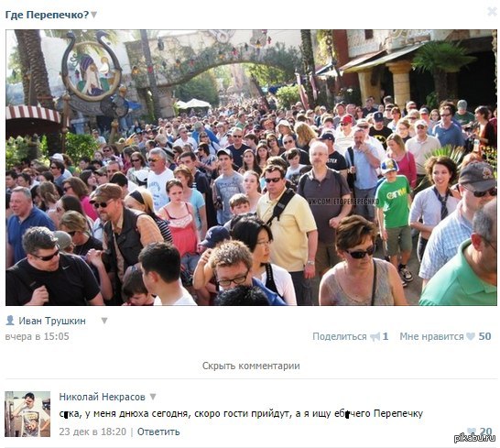Screen dimensions: 500x448
Task: Reply to the comment via 'Ответить'
Action: (158, 432)
